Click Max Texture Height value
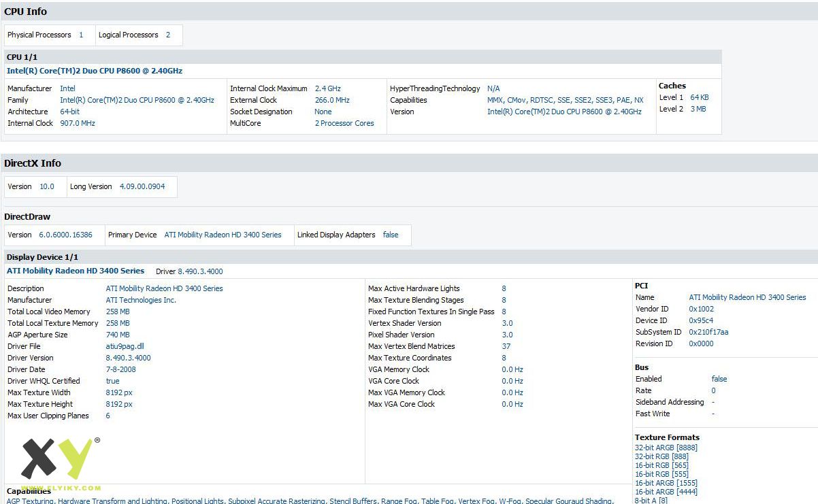 [x=119, y=404]
